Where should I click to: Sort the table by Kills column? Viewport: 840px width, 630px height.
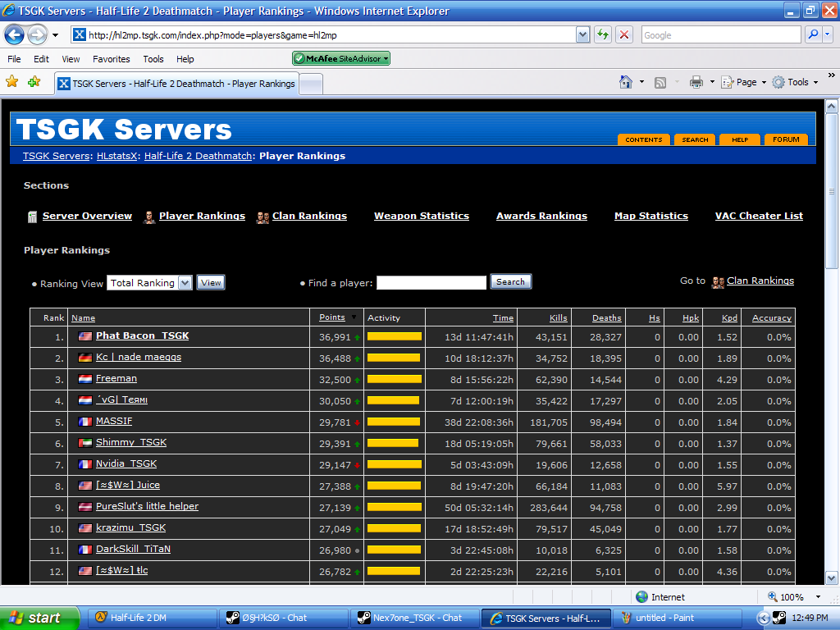point(558,317)
